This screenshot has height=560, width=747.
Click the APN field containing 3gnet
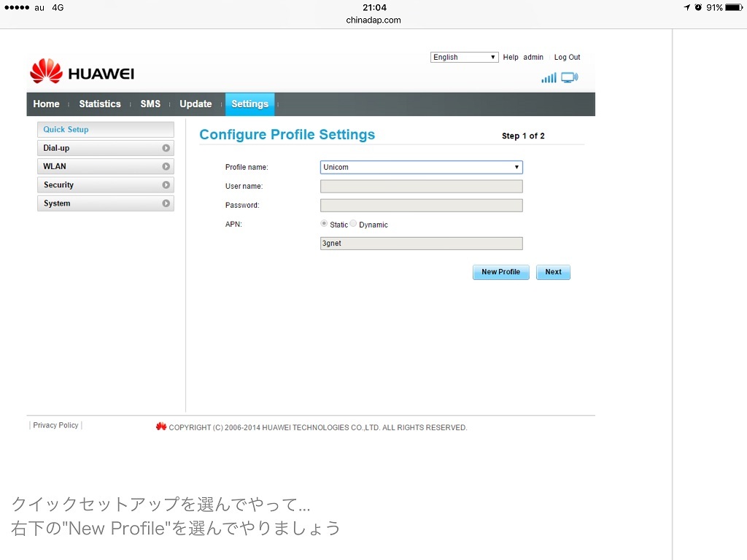pos(421,244)
